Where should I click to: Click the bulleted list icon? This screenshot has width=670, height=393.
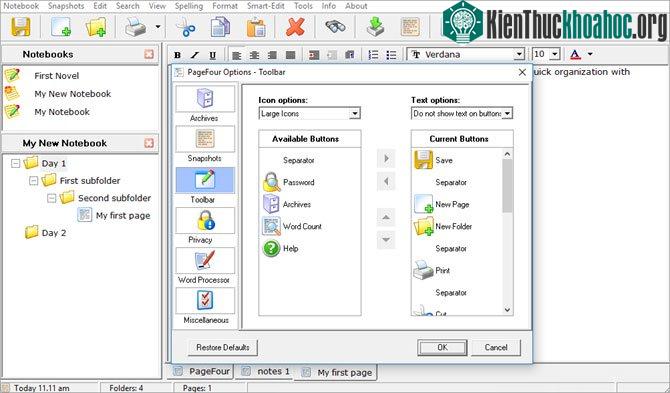tap(391, 55)
